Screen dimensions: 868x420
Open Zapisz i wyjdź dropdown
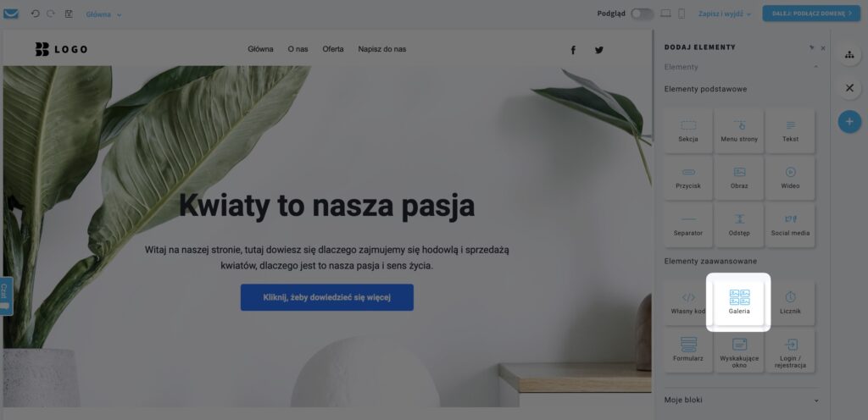725,14
